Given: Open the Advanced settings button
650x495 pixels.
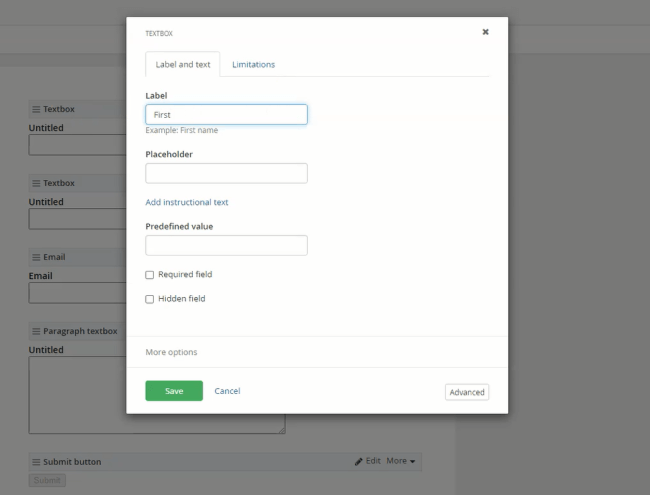Looking at the screenshot, I should point(467,392).
